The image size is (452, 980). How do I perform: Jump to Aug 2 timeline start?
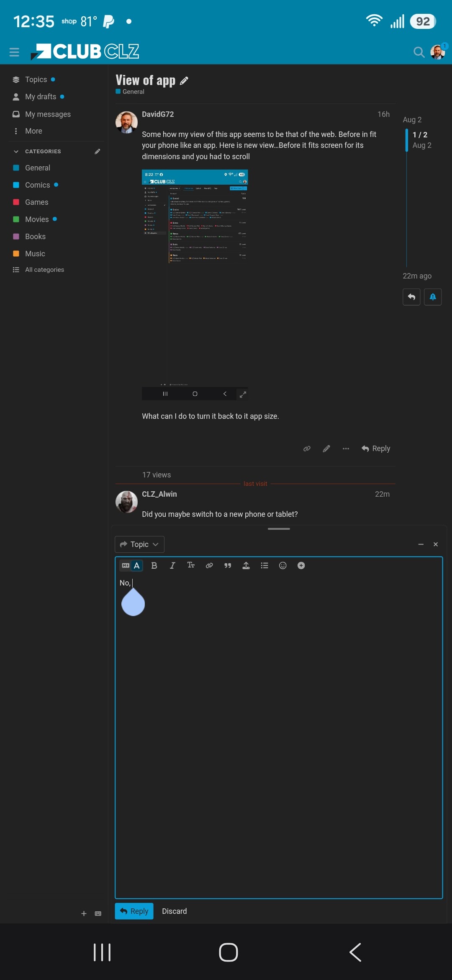(x=412, y=120)
